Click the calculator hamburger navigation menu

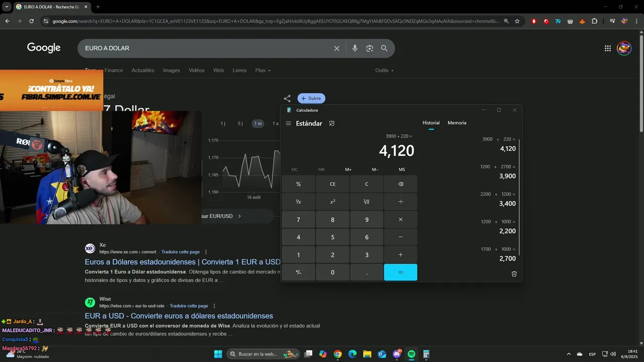(x=288, y=124)
